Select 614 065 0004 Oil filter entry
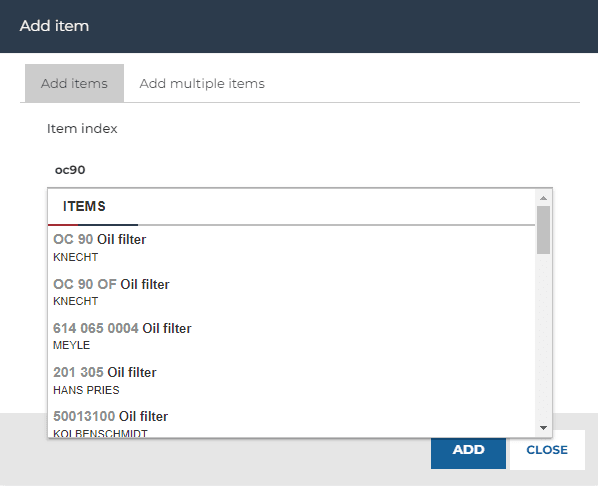 pos(291,336)
